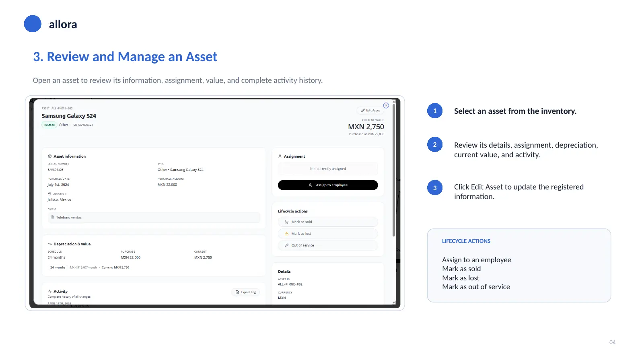This screenshot has width=644, height=362.
Task: Click 'Current: MXN 2,750' in depreciation summary
Action: (x=115, y=267)
